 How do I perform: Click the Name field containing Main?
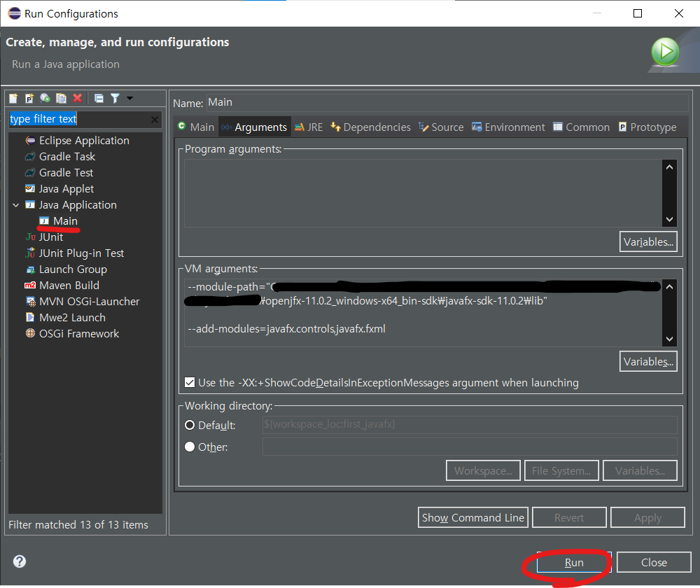coord(447,103)
